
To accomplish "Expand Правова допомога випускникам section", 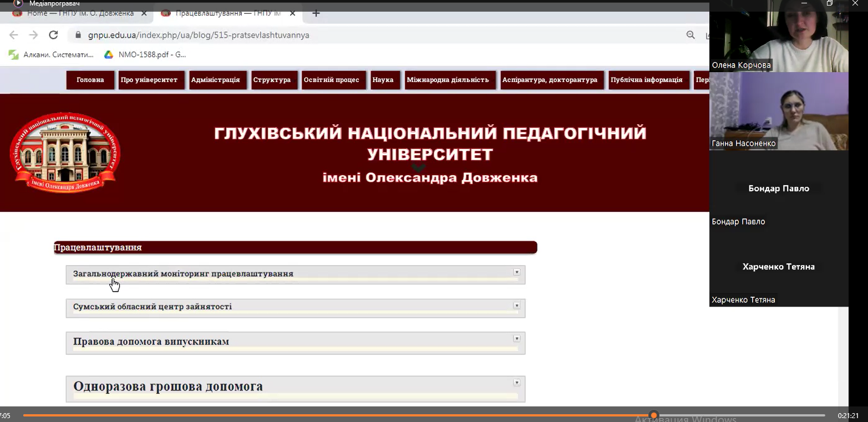I will (x=296, y=343).
